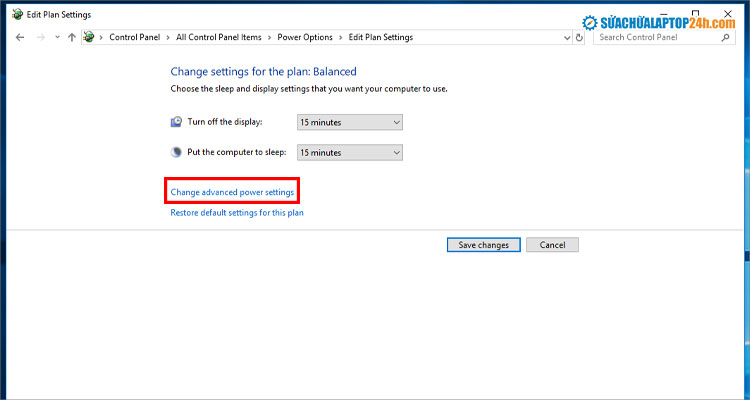Select All Control Panel Items breadcrumb
The height and width of the screenshot is (400, 750).
218,37
